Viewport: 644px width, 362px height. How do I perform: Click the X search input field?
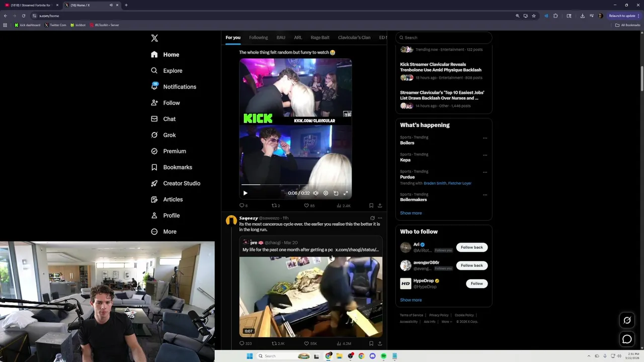443,38
